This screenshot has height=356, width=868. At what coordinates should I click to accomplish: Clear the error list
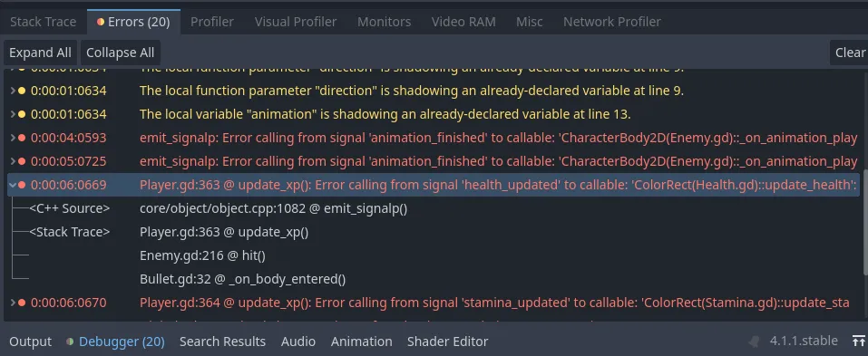click(x=849, y=53)
